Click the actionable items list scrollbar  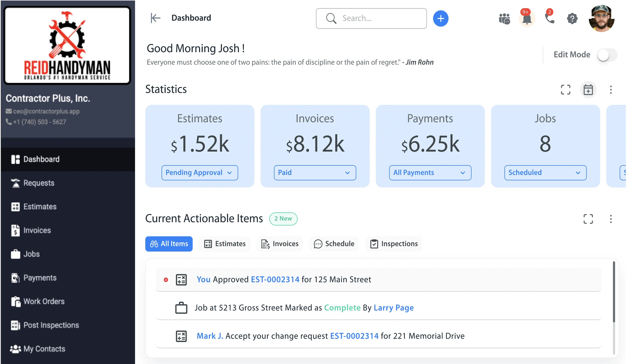(x=614, y=292)
